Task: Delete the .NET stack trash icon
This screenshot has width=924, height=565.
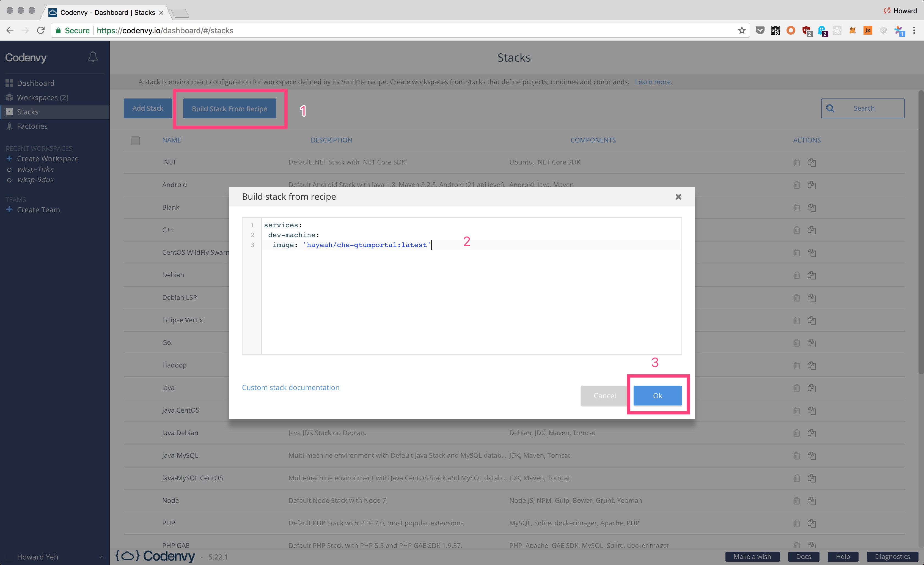Action: [797, 163]
